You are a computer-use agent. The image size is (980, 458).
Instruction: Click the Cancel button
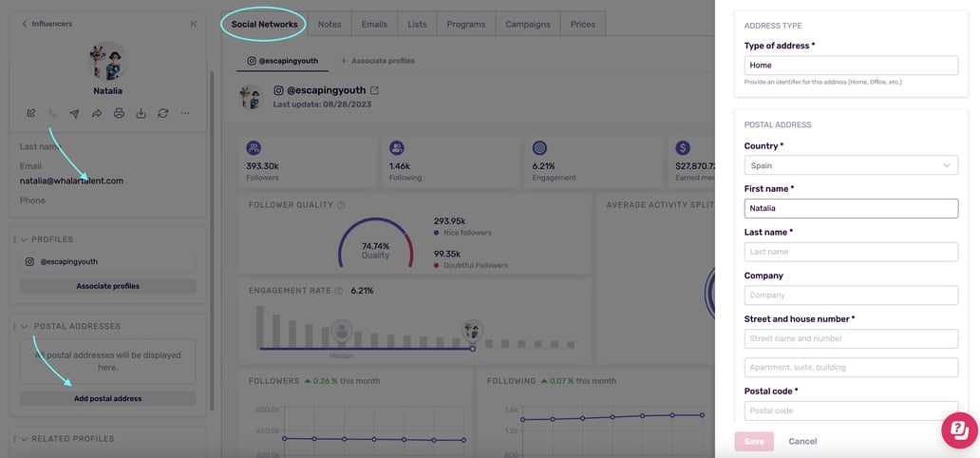pyautogui.click(x=802, y=441)
